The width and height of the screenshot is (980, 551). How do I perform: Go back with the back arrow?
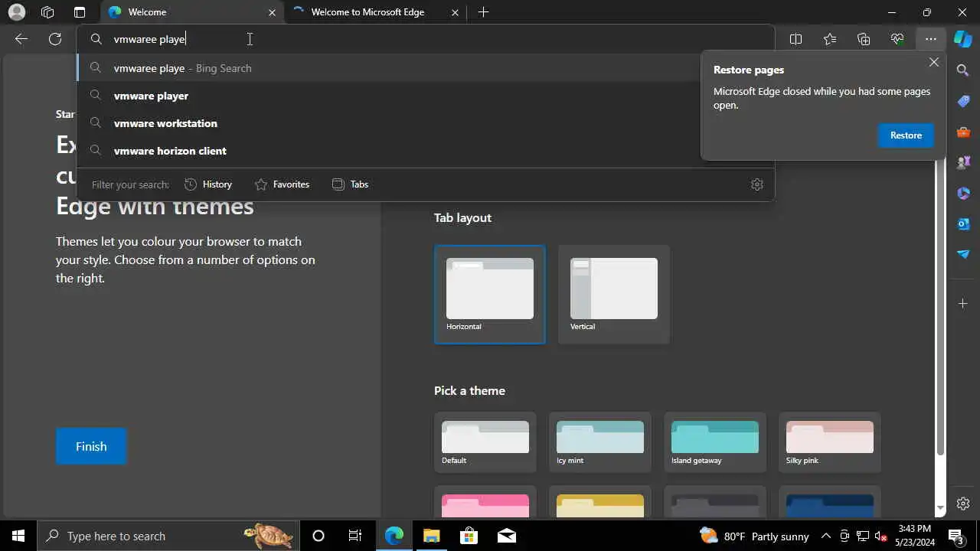[x=21, y=39]
